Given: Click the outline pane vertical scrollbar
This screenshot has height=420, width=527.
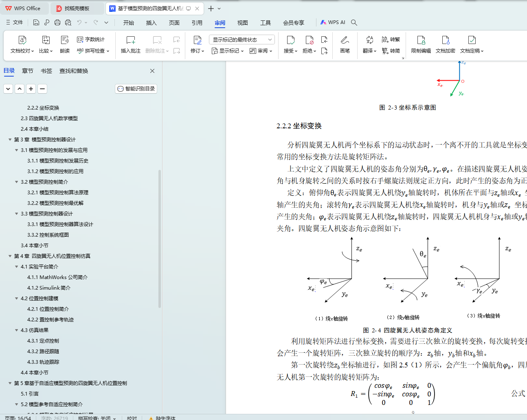Looking at the screenshot, I should pos(160,239).
